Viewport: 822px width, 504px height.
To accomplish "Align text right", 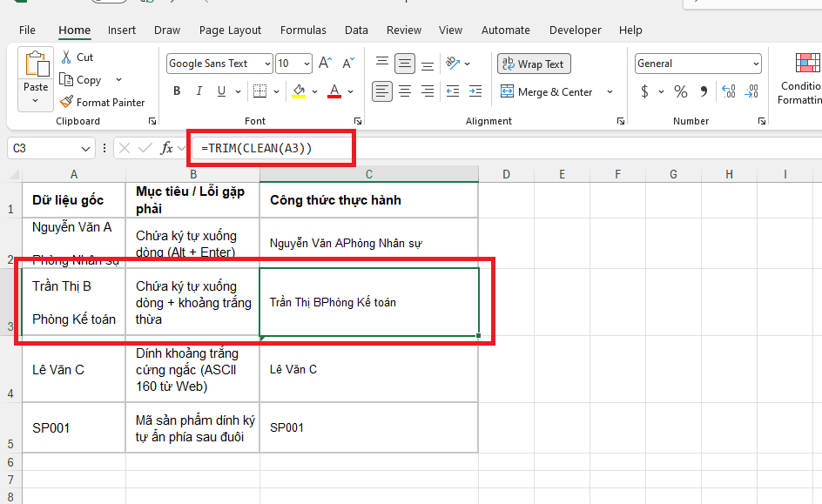I will click(x=428, y=91).
